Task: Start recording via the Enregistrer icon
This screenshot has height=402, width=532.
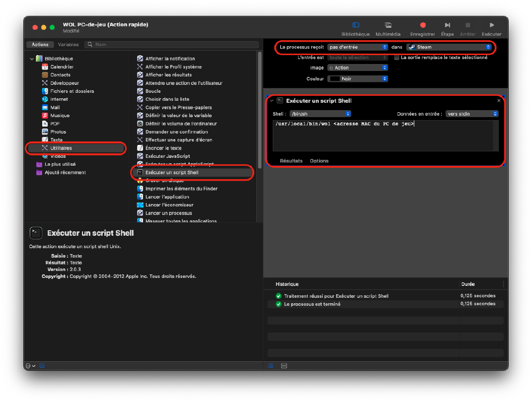Action: coord(423,25)
